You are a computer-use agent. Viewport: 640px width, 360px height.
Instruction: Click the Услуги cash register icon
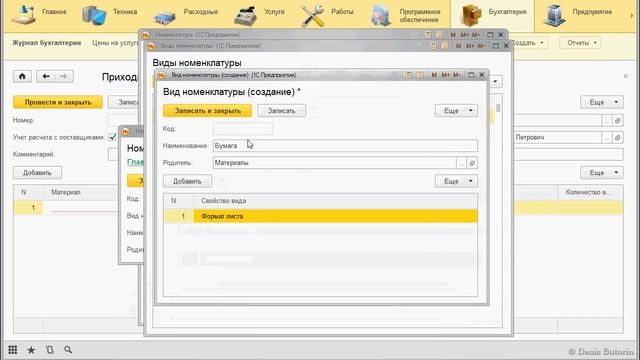click(245, 16)
